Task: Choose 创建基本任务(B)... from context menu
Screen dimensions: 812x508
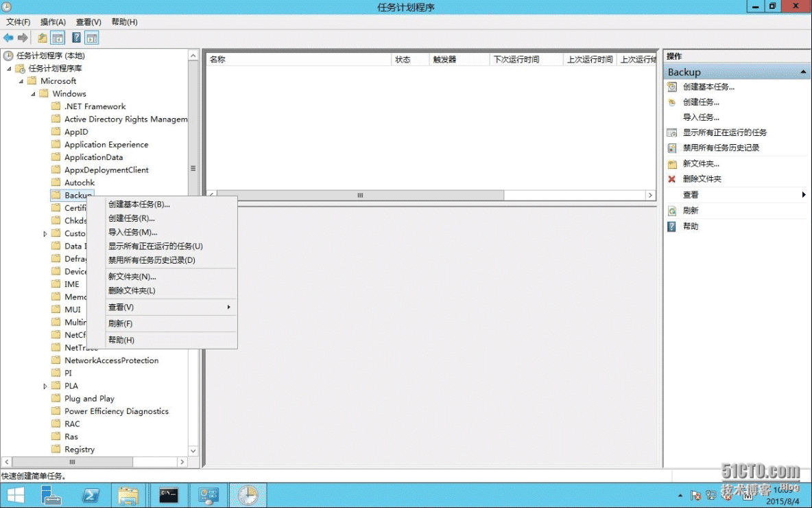Action: click(139, 204)
